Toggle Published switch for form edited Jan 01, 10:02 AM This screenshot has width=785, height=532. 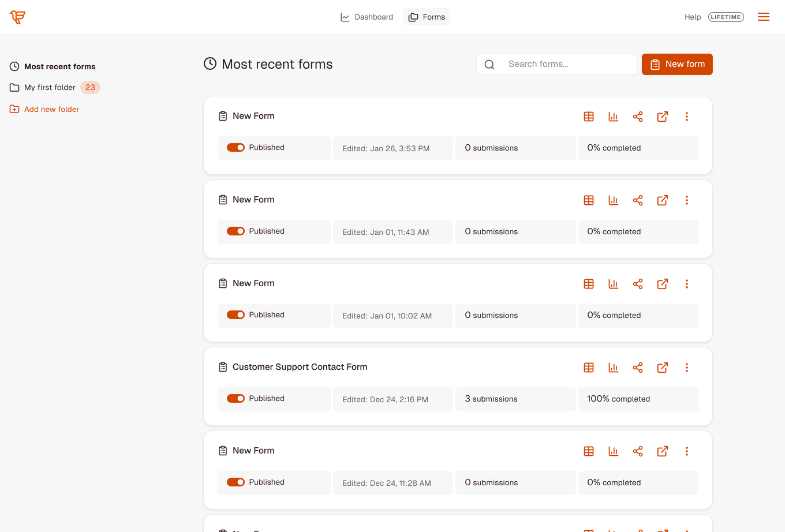[x=235, y=315]
